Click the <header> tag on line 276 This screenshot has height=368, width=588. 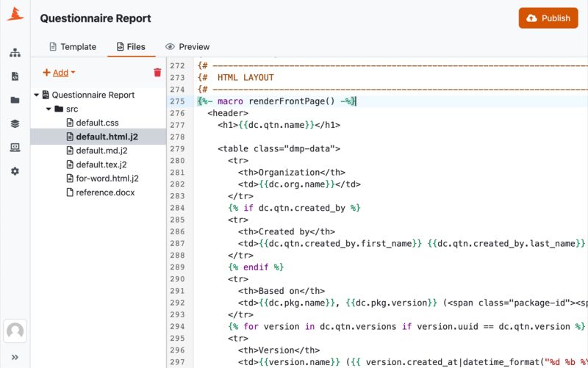[x=228, y=113]
